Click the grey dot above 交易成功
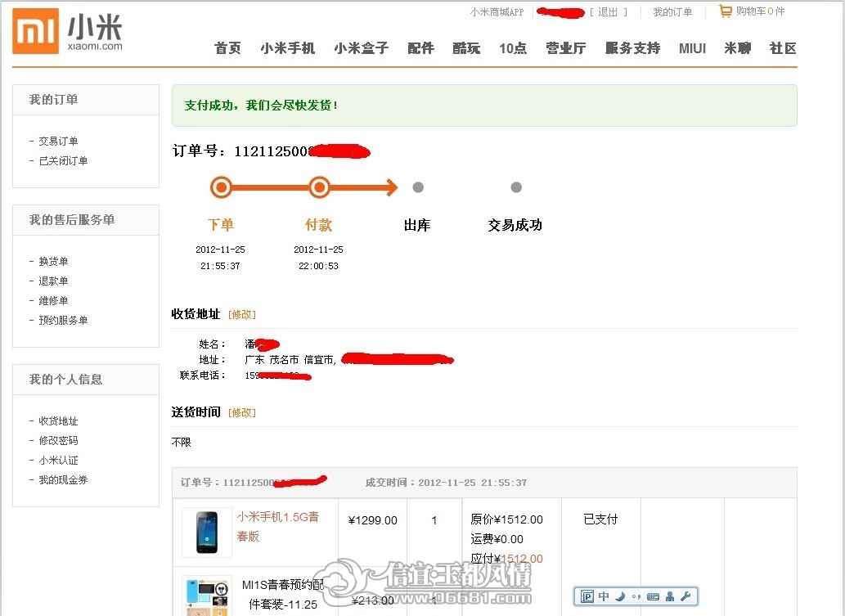 pyautogui.click(x=516, y=187)
